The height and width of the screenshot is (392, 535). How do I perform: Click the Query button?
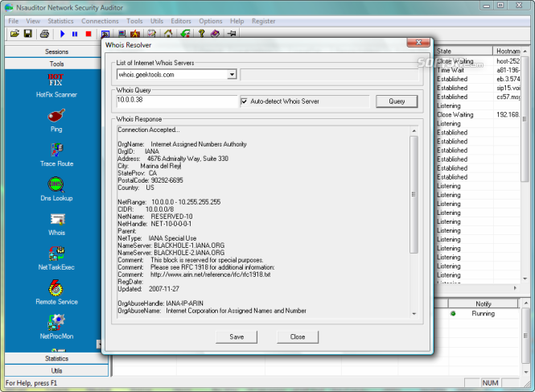click(x=397, y=101)
